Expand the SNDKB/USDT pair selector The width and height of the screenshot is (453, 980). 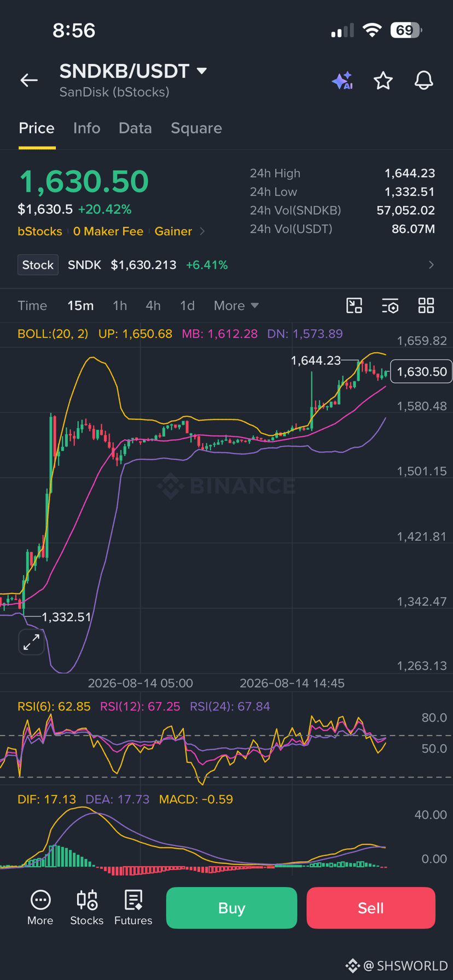(x=202, y=71)
